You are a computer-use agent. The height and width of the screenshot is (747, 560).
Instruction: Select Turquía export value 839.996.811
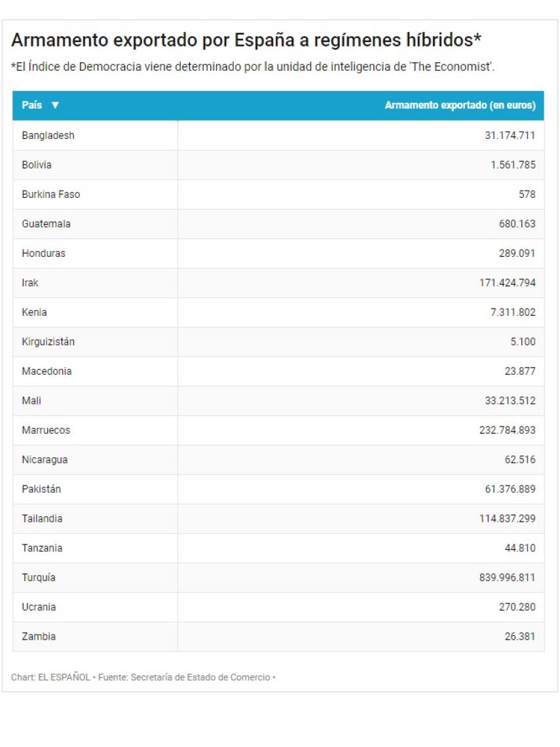pyautogui.click(x=508, y=578)
